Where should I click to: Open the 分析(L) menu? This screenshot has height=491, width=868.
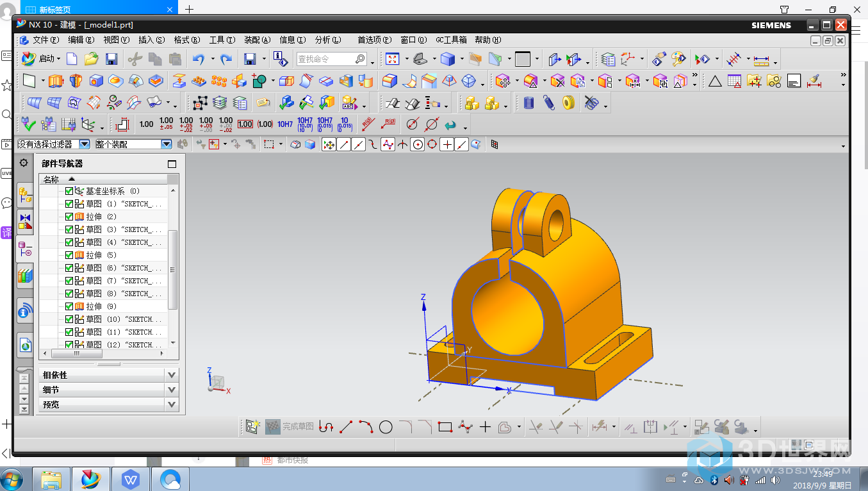coord(328,40)
